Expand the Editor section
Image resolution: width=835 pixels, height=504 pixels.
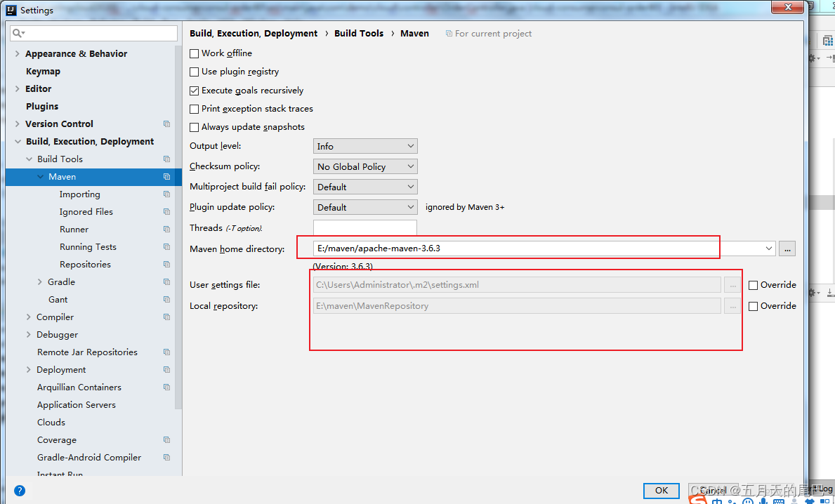pos(17,89)
